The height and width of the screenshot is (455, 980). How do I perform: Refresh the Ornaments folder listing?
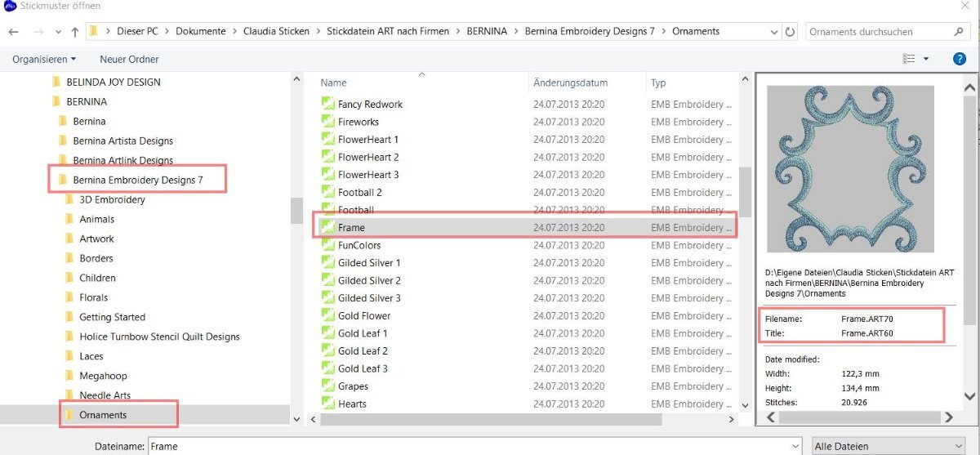click(790, 32)
